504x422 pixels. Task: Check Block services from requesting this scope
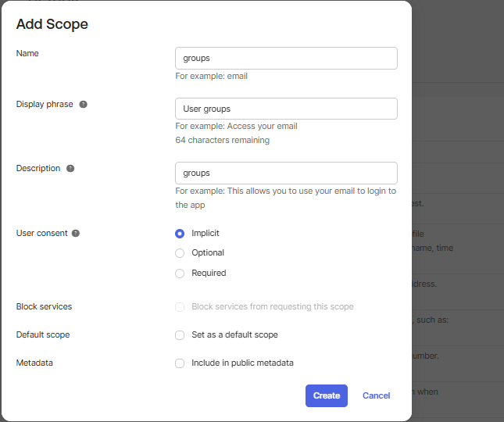(x=180, y=307)
